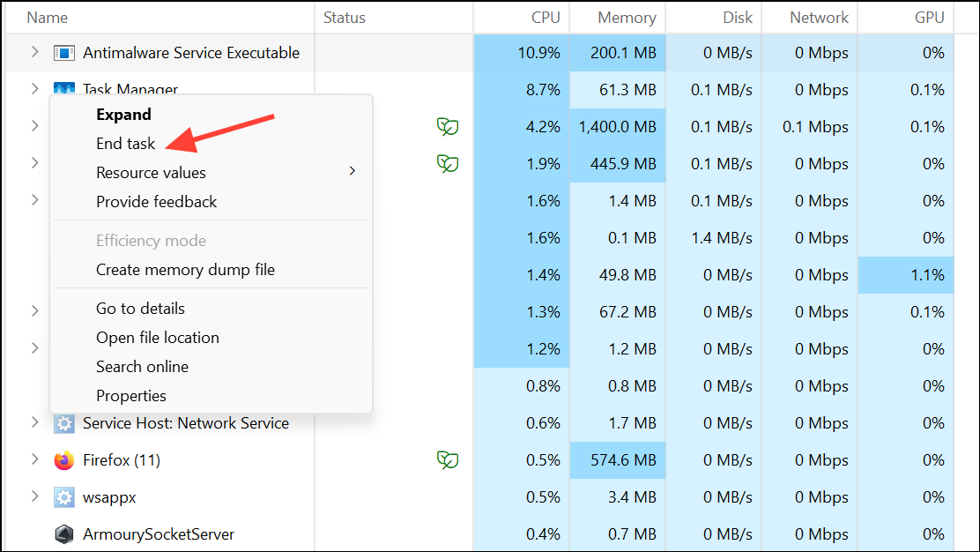This screenshot has height=552, width=980.
Task: Expand the wsappx process group chevron
Action: click(34, 496)
